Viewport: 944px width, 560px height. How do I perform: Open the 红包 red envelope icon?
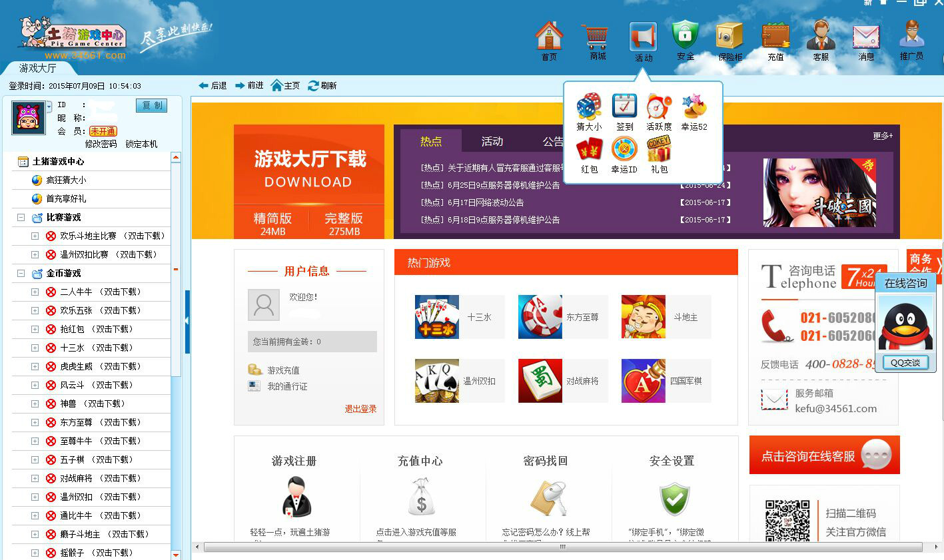tap(589, 149)
